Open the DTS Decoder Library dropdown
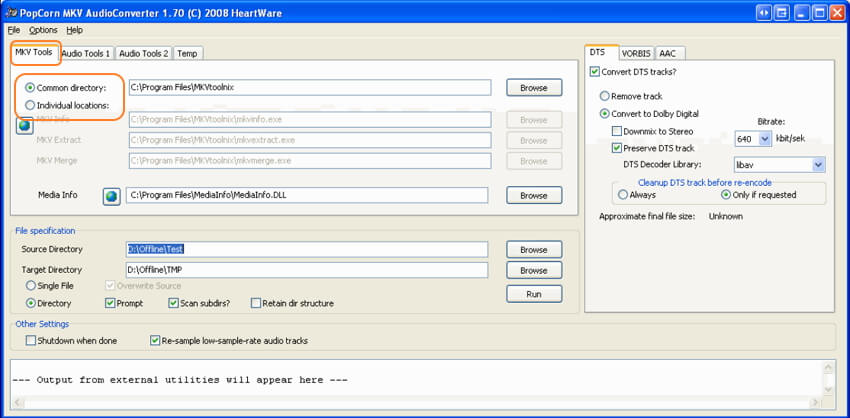 (818, 165)
